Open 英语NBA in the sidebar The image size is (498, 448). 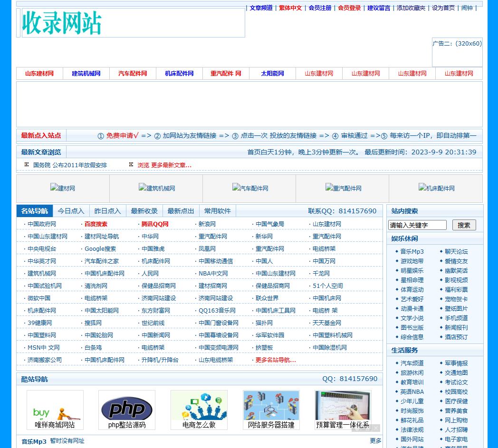pyautogui.click(x=412, y=392)
